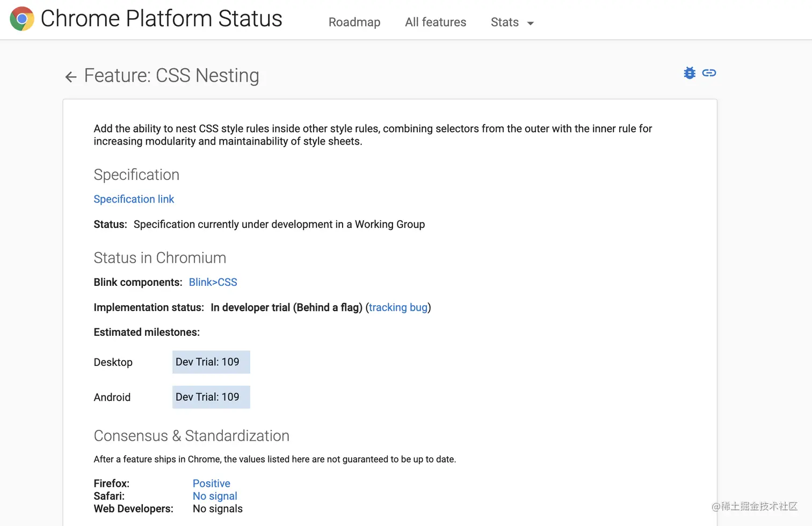812x526 pixels.
Task: Click the Status in Chromium heading
Action: 160,258
